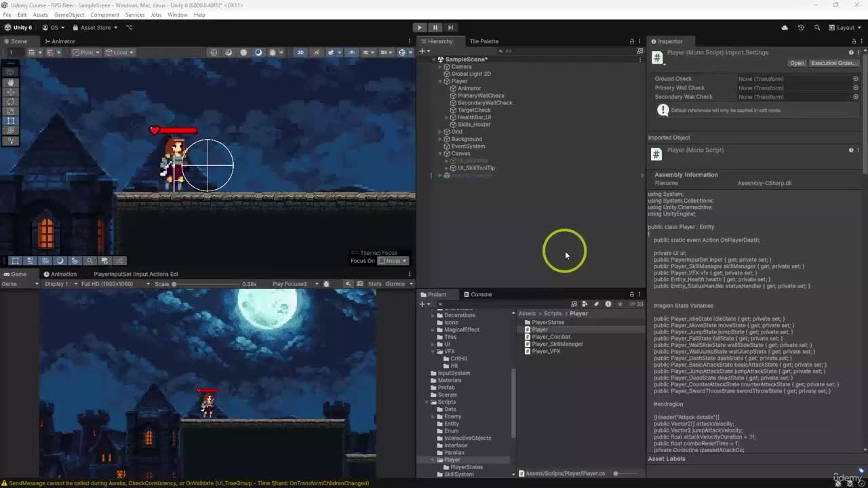
Task: Collapse the Player object in Hierarchy
Action: [x=441, y=81]
